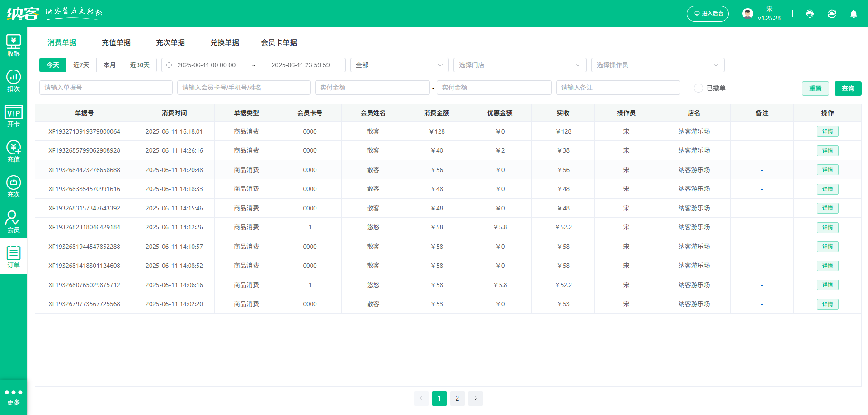Open the 订单 orders sidebar icon
This screenshot has width=868, height=415.
pos(14,257)
